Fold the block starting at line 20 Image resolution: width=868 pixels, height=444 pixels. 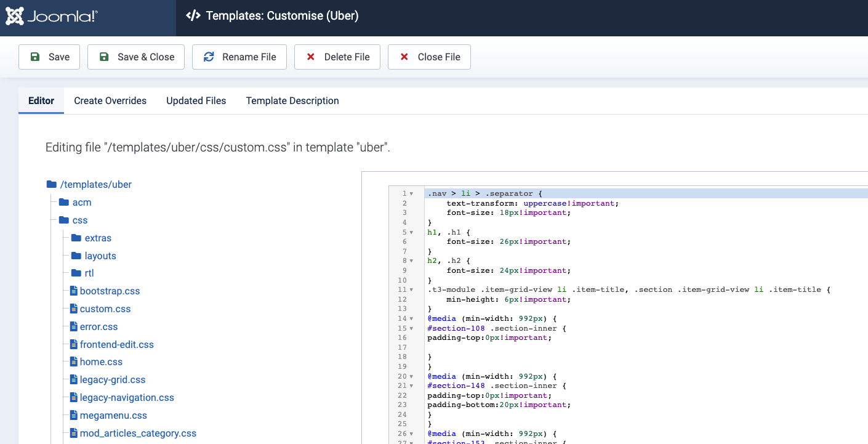click(x=411, y=376)
